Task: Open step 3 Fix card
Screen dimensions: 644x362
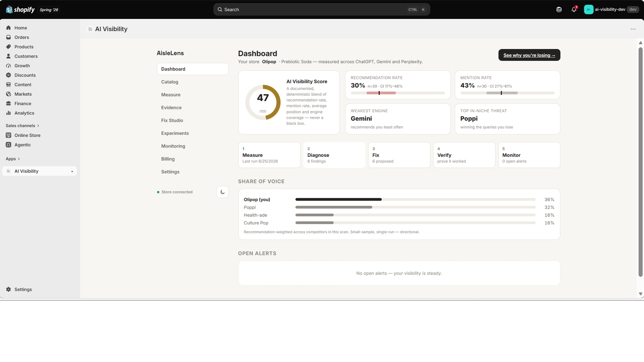Action: pos(399,155)
